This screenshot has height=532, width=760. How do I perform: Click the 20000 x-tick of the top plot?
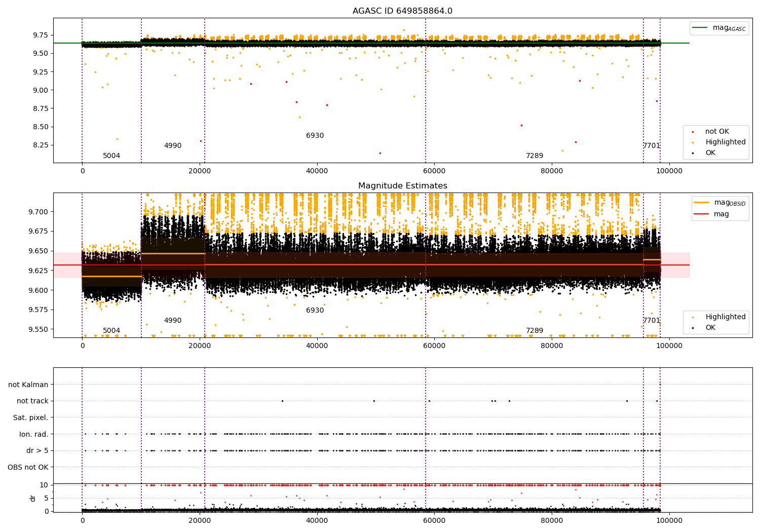[x=200, y=172]
